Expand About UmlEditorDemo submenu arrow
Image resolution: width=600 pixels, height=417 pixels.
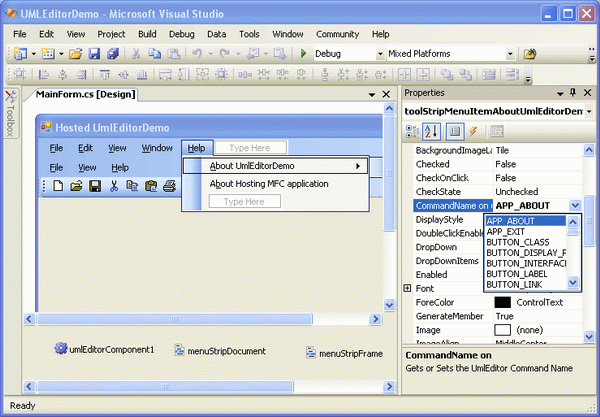tap(358, 166)
